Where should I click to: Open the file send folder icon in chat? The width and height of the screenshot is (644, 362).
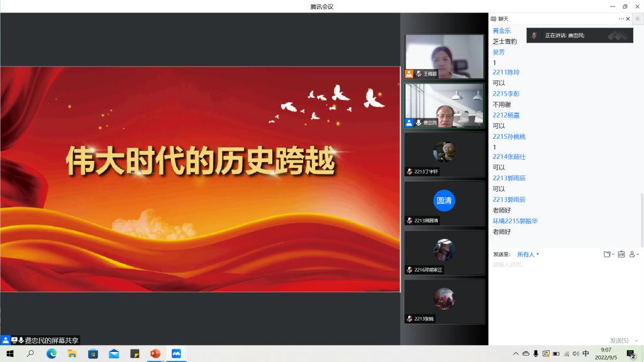pos(607,255)
